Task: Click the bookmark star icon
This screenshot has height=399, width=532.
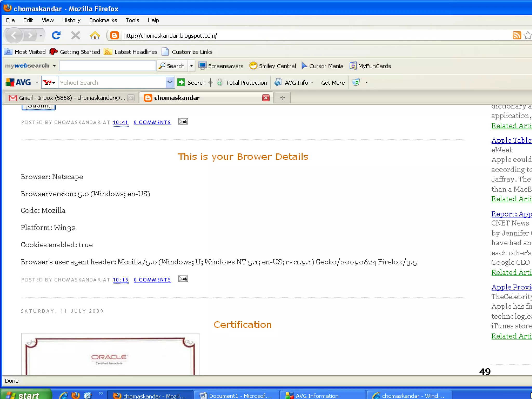Action: coord(527,35)
